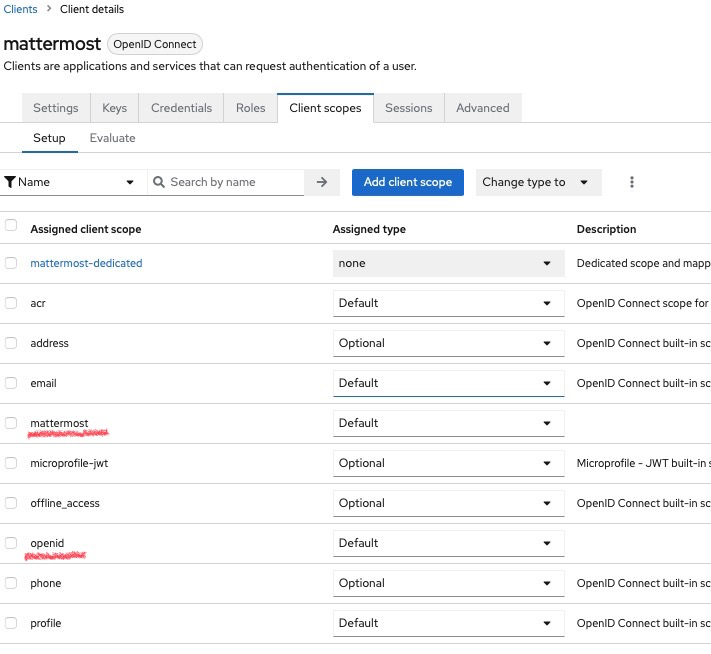Select the Roles tab
711x654 pixels.
250,108
